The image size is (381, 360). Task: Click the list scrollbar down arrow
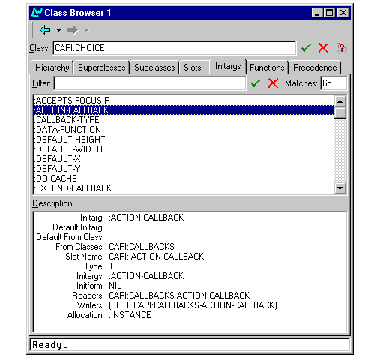pos(340,188)
